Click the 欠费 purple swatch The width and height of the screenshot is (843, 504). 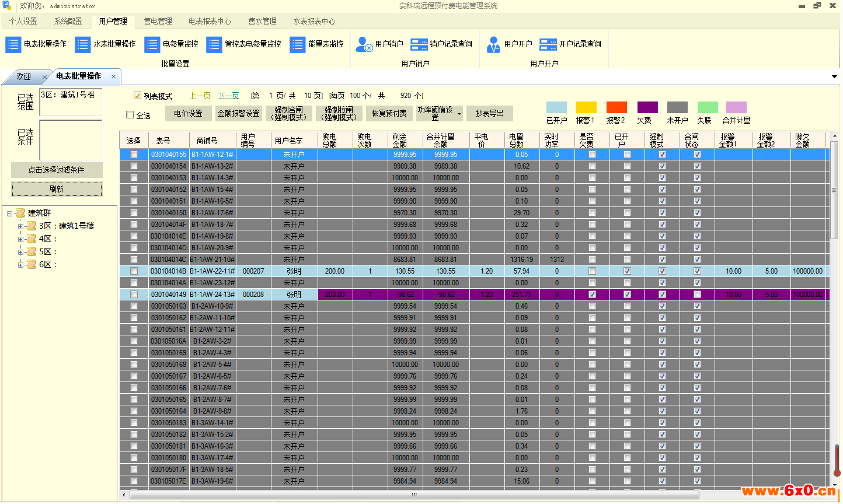pyautogui.click(x=647, y=107)
